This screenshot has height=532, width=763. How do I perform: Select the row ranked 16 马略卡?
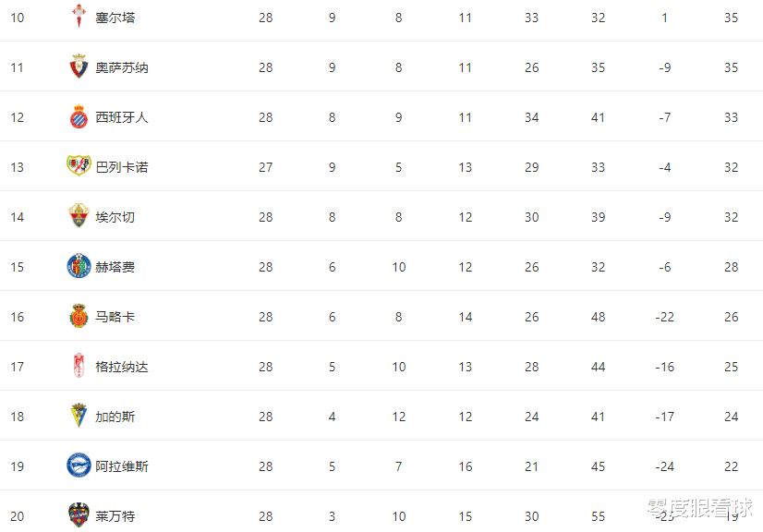click(x=381, y=316)
